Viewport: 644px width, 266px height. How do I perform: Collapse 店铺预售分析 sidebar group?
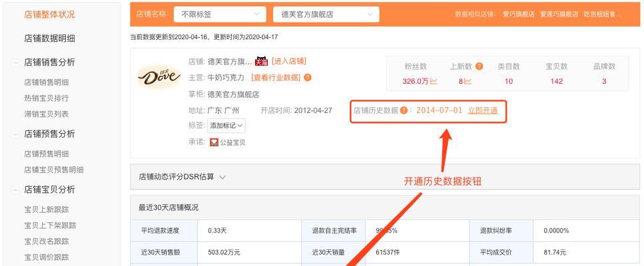point(15,134)
